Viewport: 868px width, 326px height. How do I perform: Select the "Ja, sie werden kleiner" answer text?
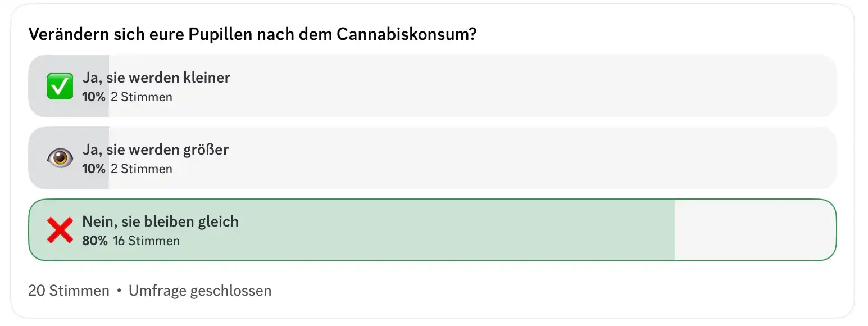pos(156,78)
